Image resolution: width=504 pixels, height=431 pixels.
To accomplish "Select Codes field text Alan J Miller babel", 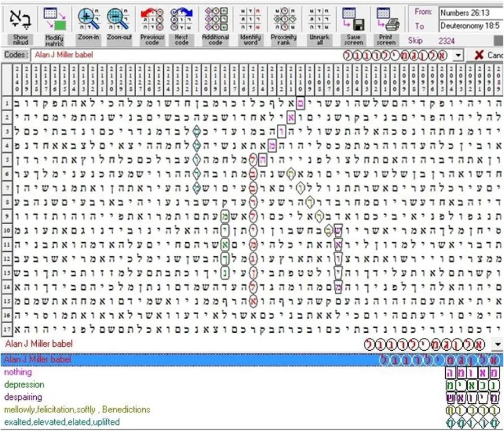I will point(64,55).
